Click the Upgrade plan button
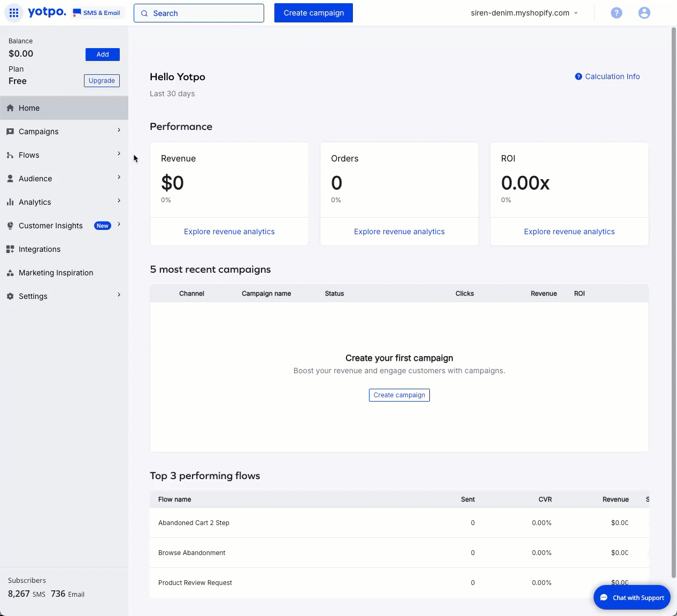677x616 pixels. [102, 81]
